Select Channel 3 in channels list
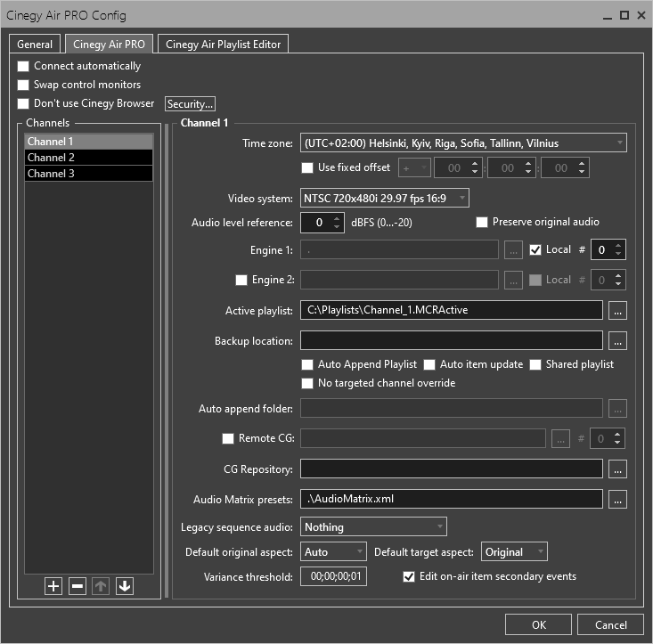Viewport: 653px width, 644px height. tap(89, 174)
